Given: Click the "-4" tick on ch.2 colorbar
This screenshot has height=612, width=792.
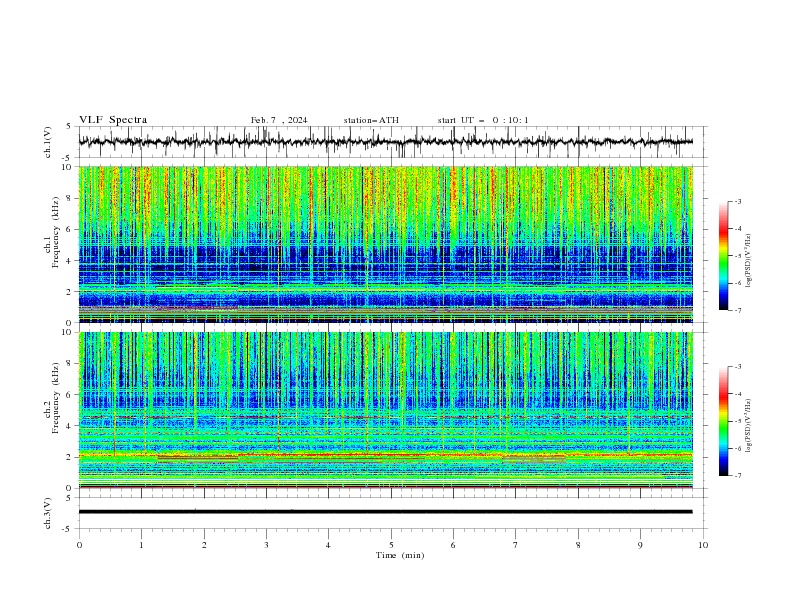Looking at the screenshot, I should [737, 394].
